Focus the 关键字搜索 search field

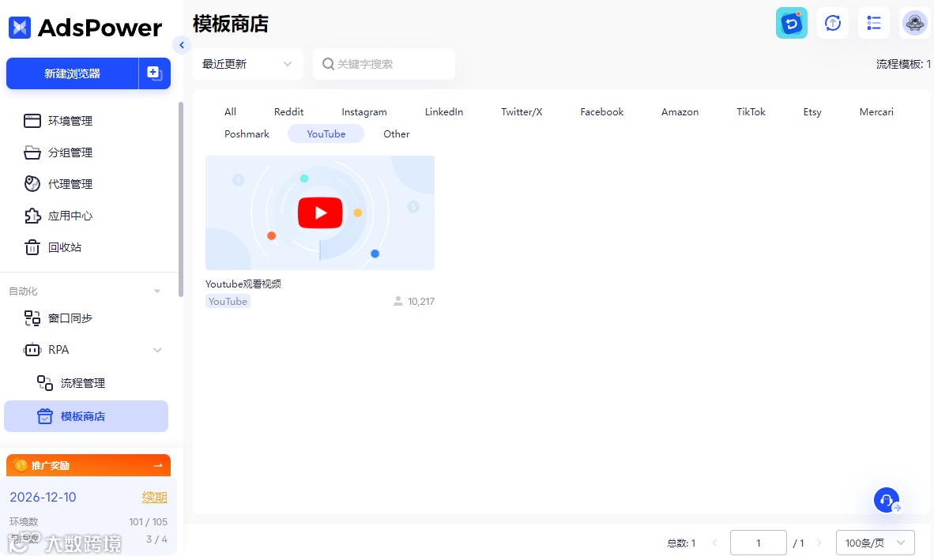tap(383, 64)
